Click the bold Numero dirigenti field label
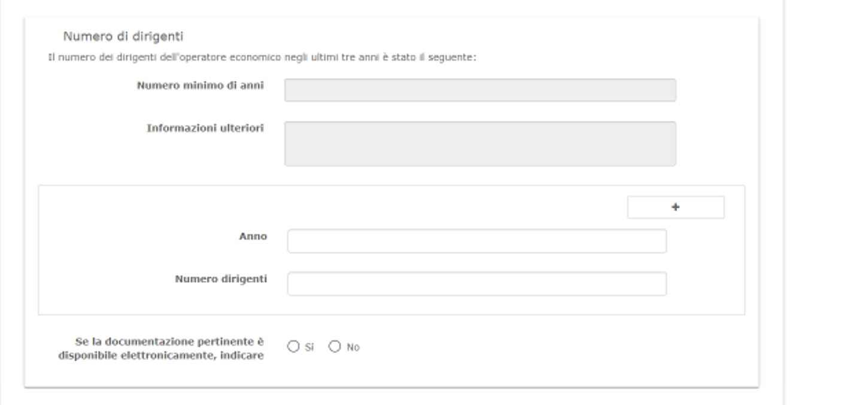 (221, 279)
